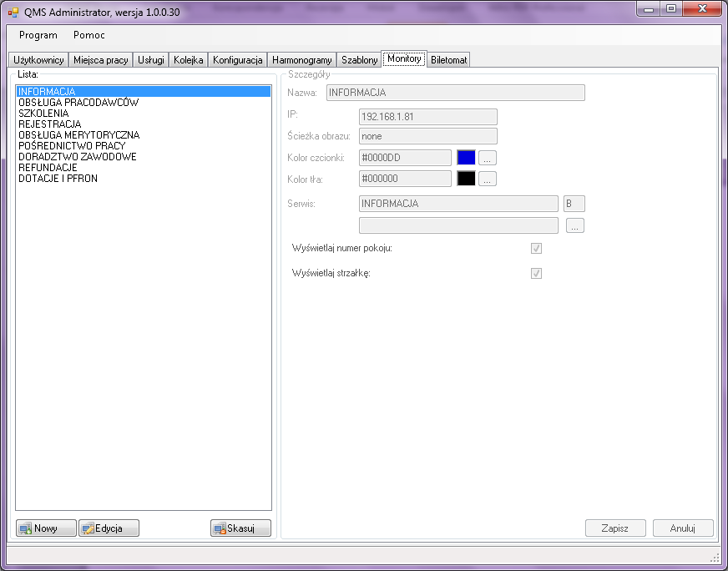This screenshot has height=571, width=728.
Task: Click the Kolor tła field #000000
Action: 405,179
